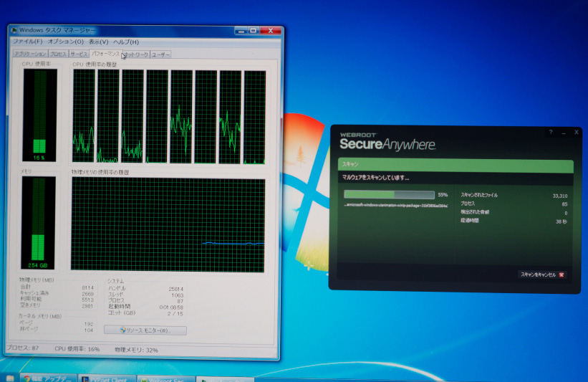Switch to the サービス tab
The image size is (588, 382).
tap(78, 54)
